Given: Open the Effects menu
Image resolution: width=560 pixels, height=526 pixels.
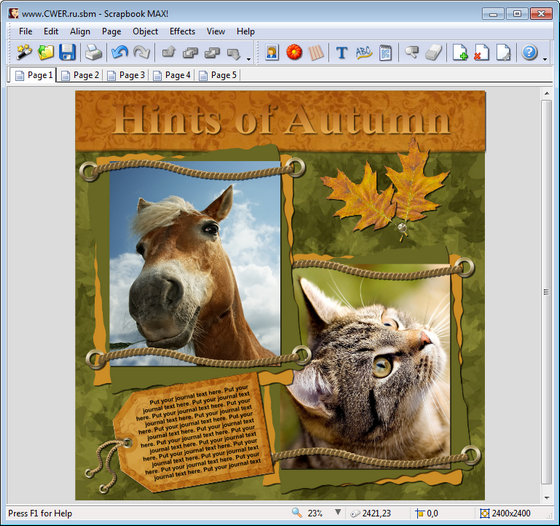Looking at the screenshot, I should [x=182, y=31].
